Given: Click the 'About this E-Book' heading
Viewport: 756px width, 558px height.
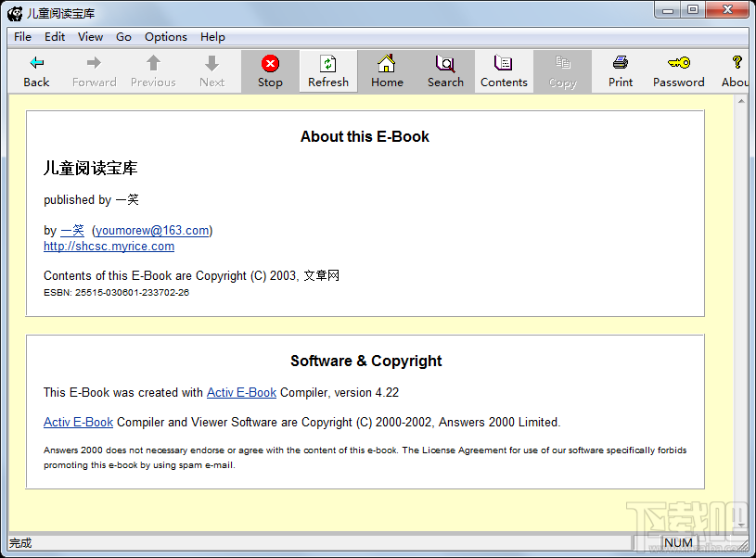Looking at the screenshot, I should [365, 137].
